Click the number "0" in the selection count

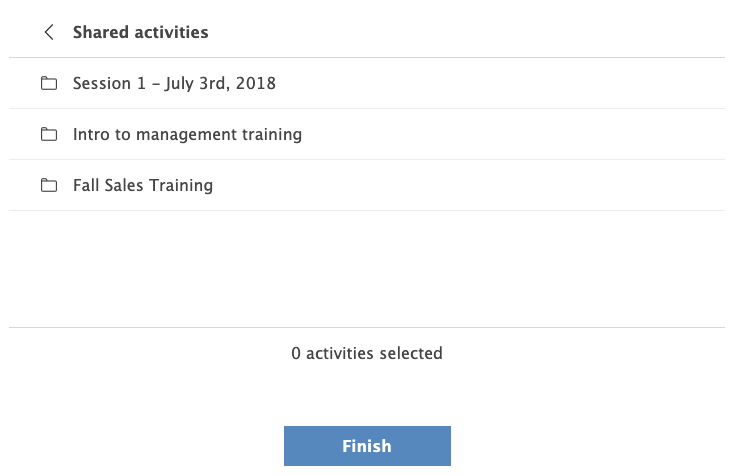[296, 353]
